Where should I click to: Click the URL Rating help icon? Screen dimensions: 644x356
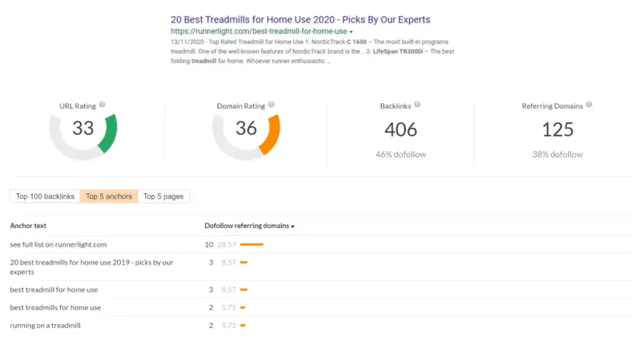pos(102,105)
